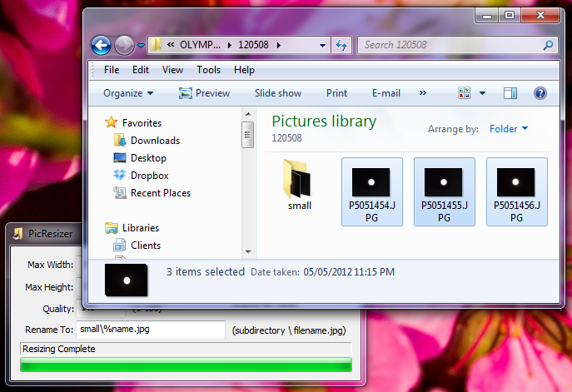Open the File menu

point(112,70)
